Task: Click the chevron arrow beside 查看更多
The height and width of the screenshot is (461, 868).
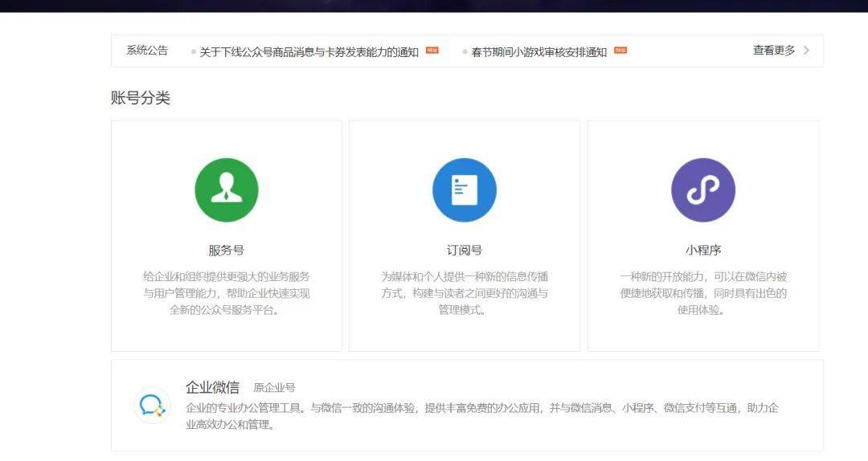Action: tap(806, 51)
